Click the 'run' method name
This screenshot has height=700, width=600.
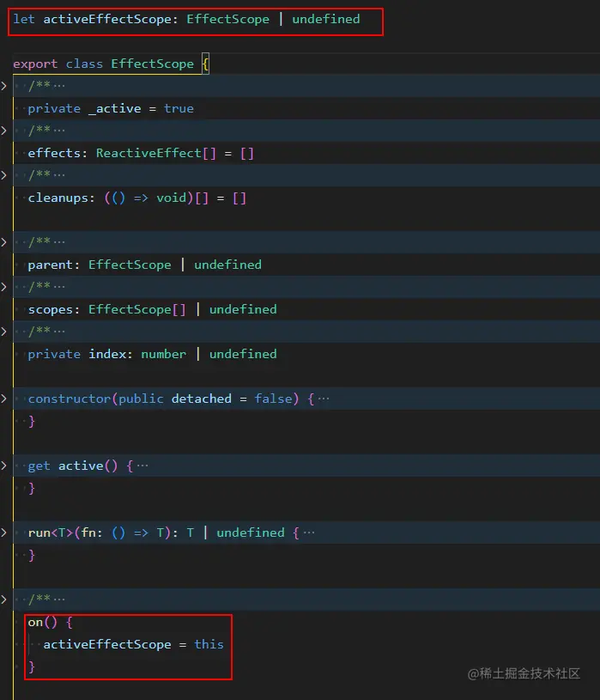click(39, 533)
